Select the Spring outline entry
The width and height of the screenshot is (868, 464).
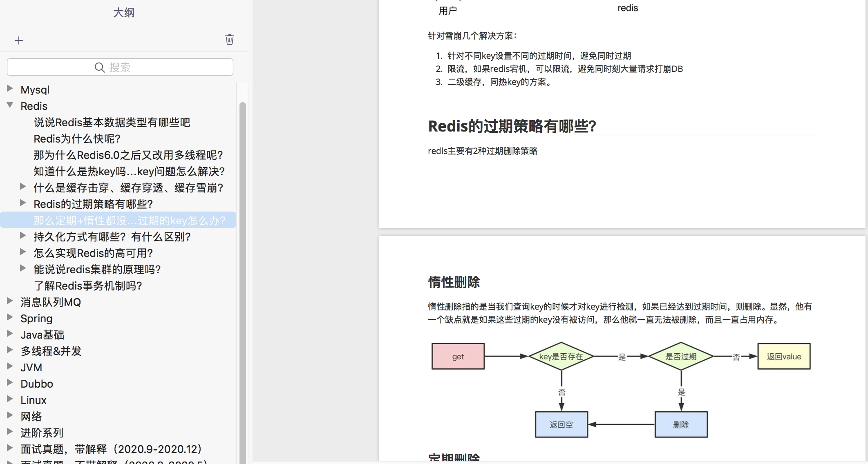pos(36,318)
